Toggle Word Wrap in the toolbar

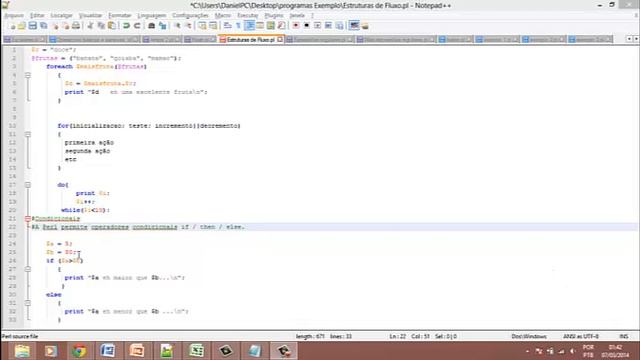[228, 26]
